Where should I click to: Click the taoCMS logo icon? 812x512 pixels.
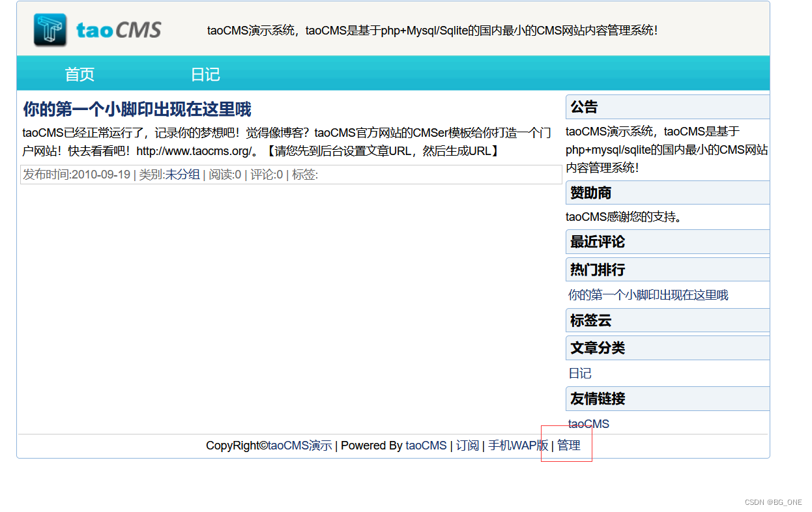pyautogui.click(x=50, y=30)
